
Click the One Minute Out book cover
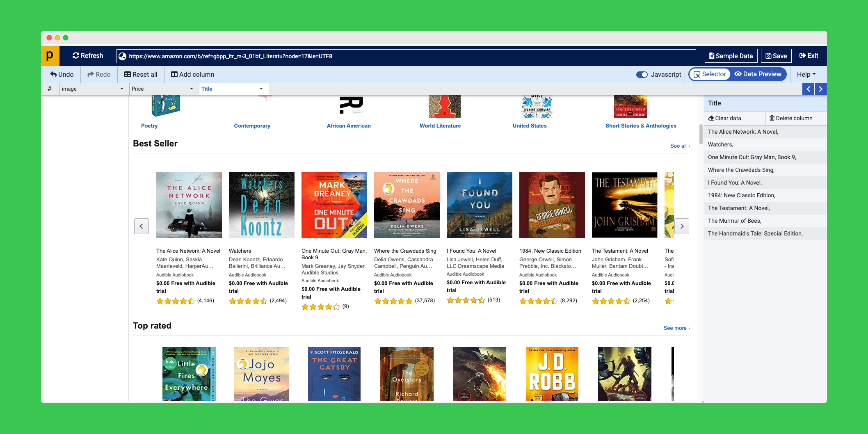(334, 205)
